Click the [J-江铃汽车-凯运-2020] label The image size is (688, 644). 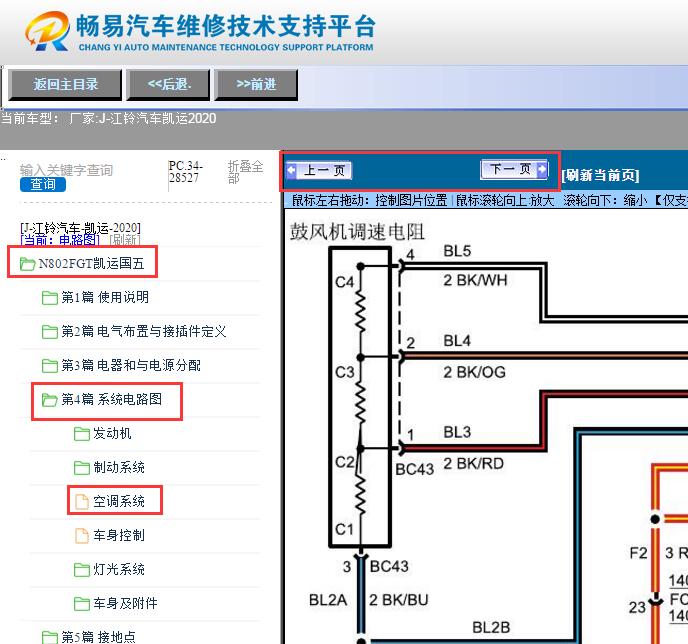click(80, 228)
